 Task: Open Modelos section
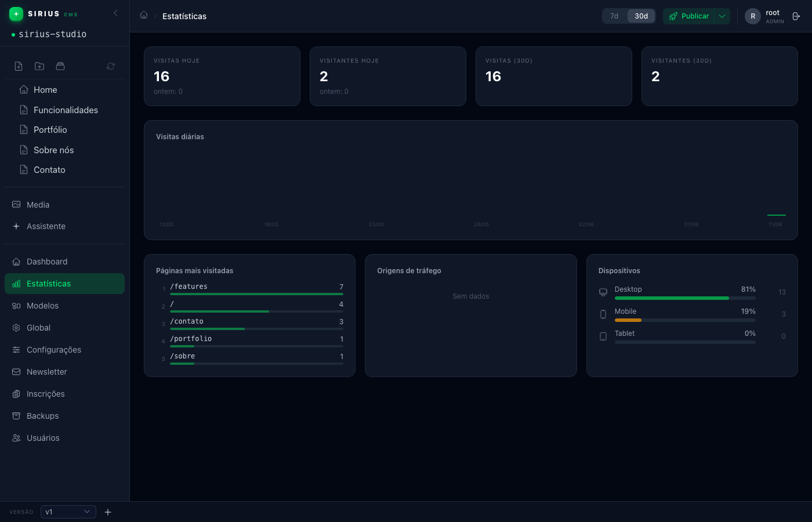65,306
